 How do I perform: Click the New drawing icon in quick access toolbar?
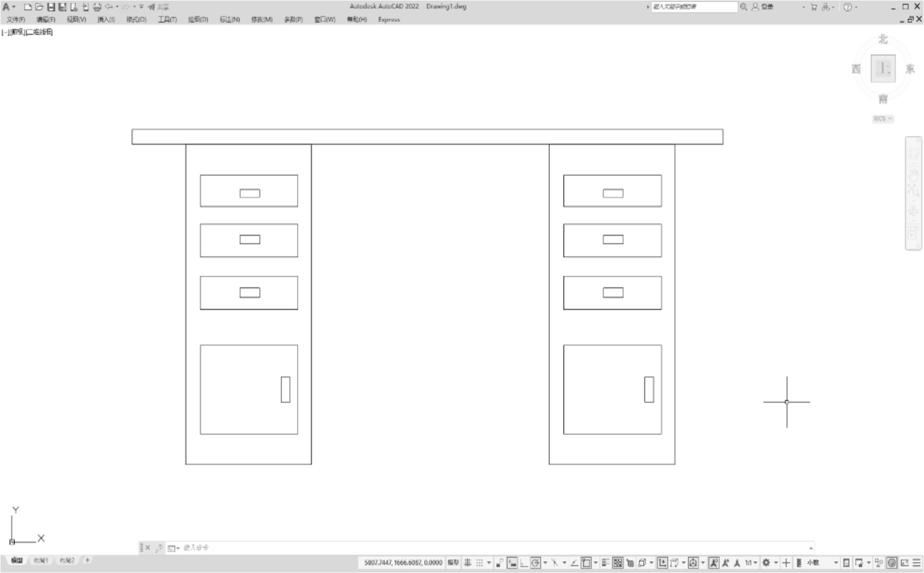click(x=28, y=7)
